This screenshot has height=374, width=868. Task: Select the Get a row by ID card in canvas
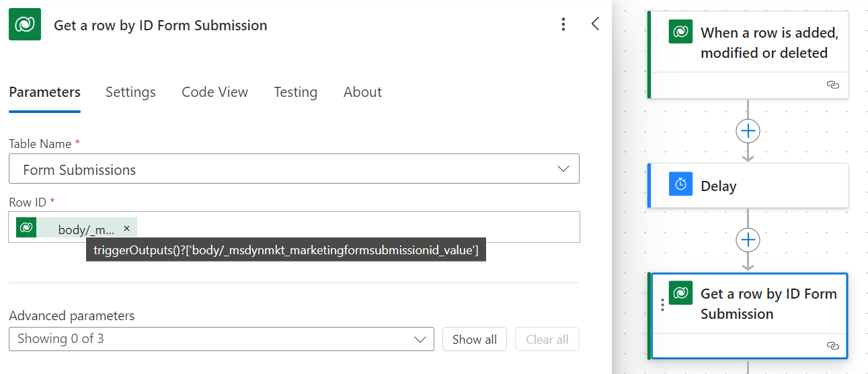(x=748, y=315)
